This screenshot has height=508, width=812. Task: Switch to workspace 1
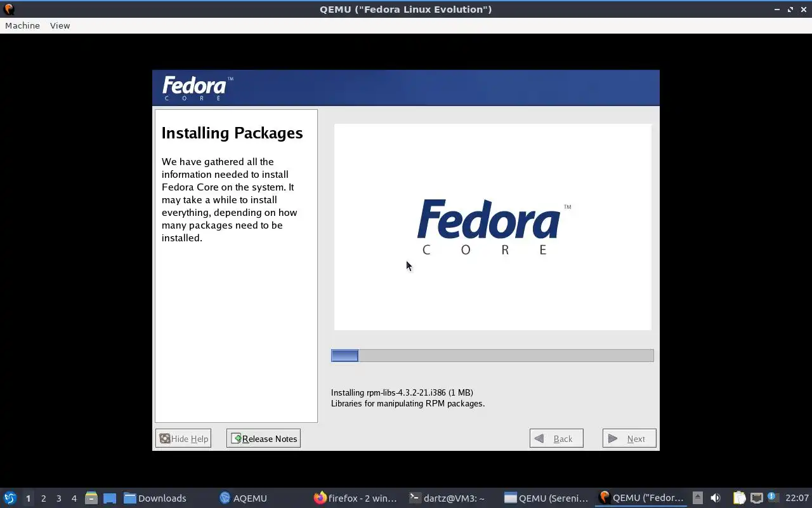(x=28, y=498)
